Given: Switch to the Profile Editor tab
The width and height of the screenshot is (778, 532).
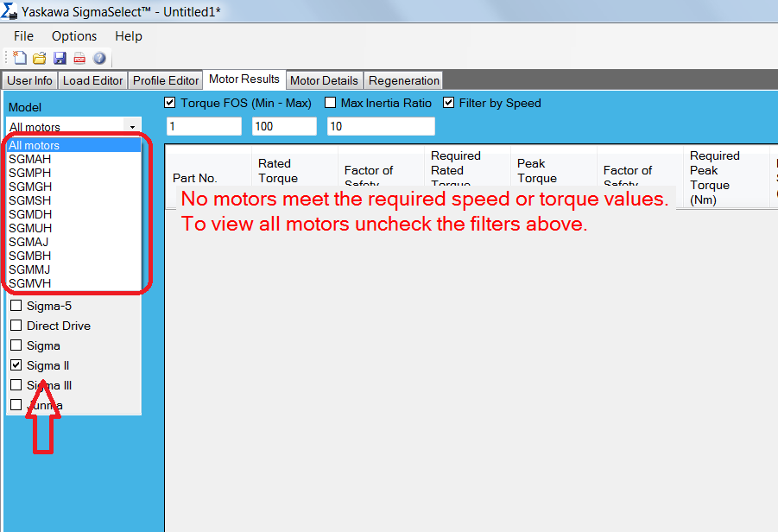Looking at the screenshot, I should click(166, 80).
